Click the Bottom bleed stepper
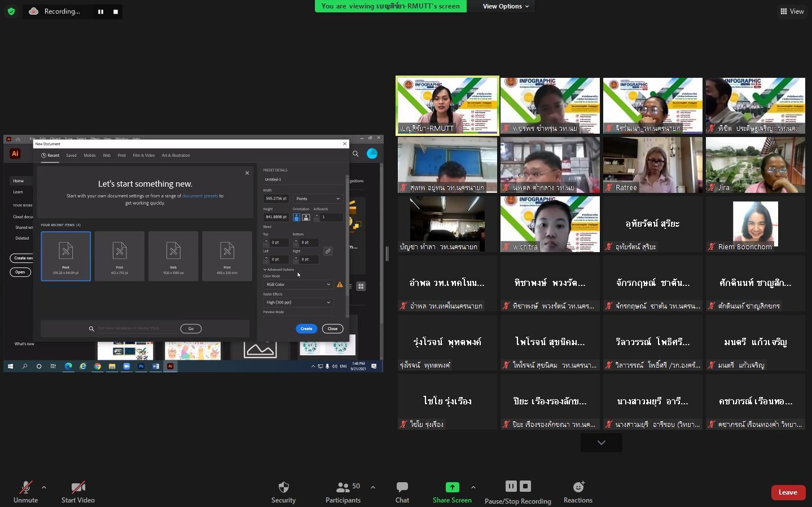 click(296, 243)
